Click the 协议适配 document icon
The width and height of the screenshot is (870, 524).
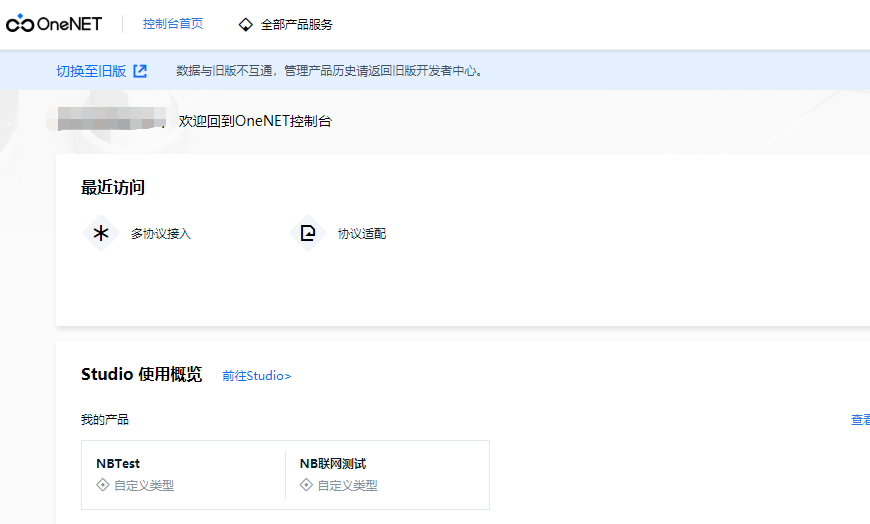pyautogui.click(x=308, y=233)
